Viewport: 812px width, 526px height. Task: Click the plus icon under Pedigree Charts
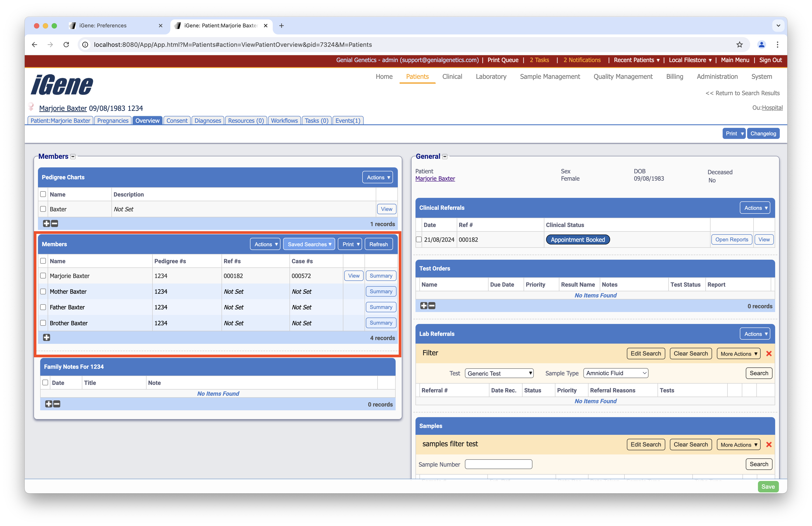(46, 223)
